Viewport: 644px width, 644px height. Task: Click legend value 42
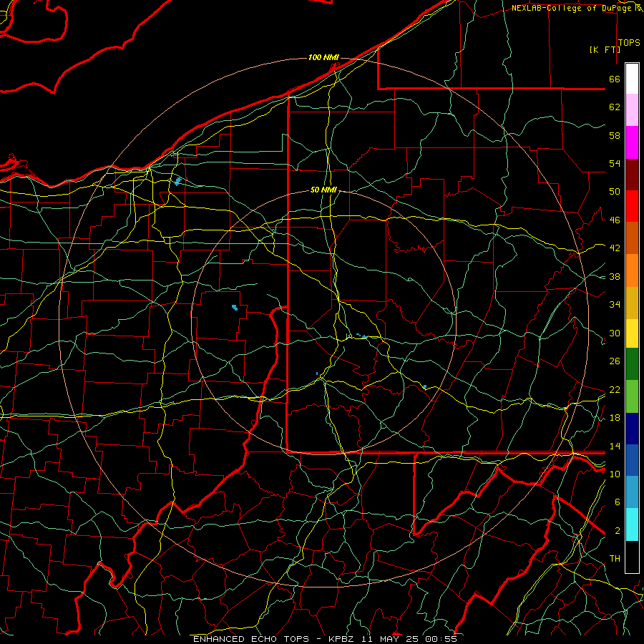click(615, 248)
